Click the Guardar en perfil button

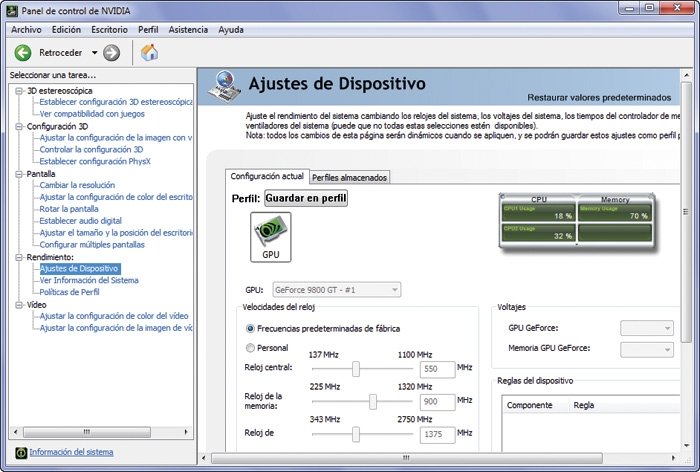click(x=306, y=198)
